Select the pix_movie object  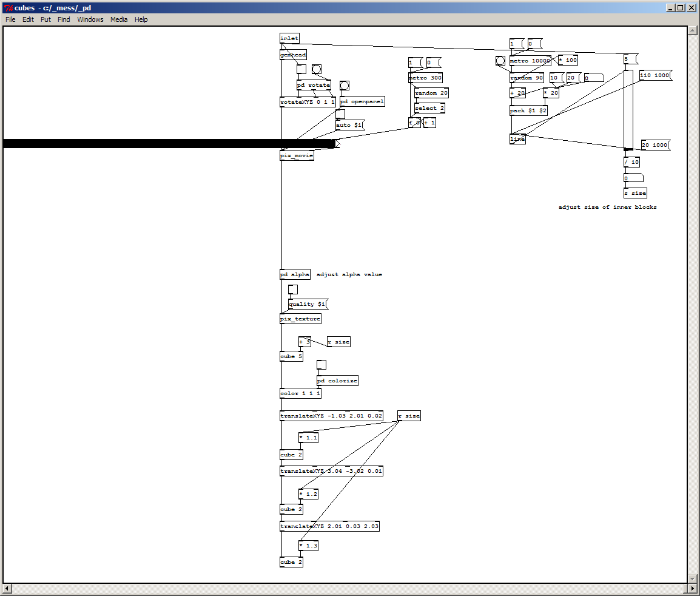297,155
